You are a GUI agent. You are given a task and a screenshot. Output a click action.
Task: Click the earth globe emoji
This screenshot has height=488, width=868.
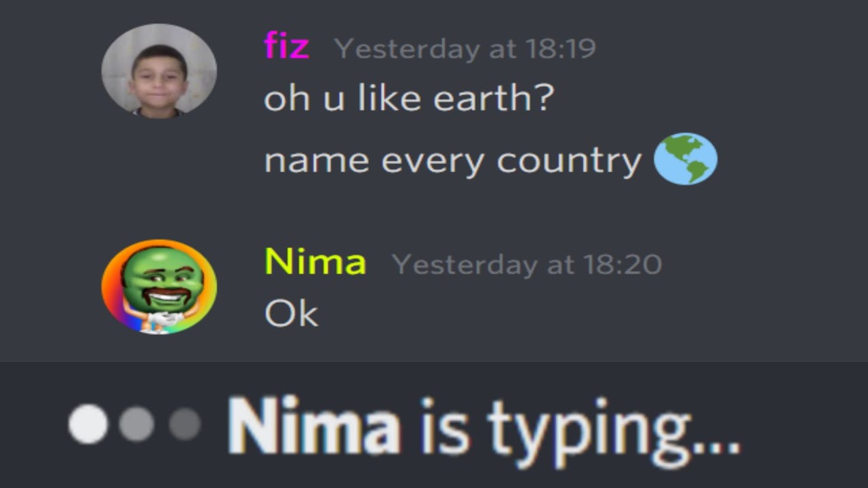(685, 159)
